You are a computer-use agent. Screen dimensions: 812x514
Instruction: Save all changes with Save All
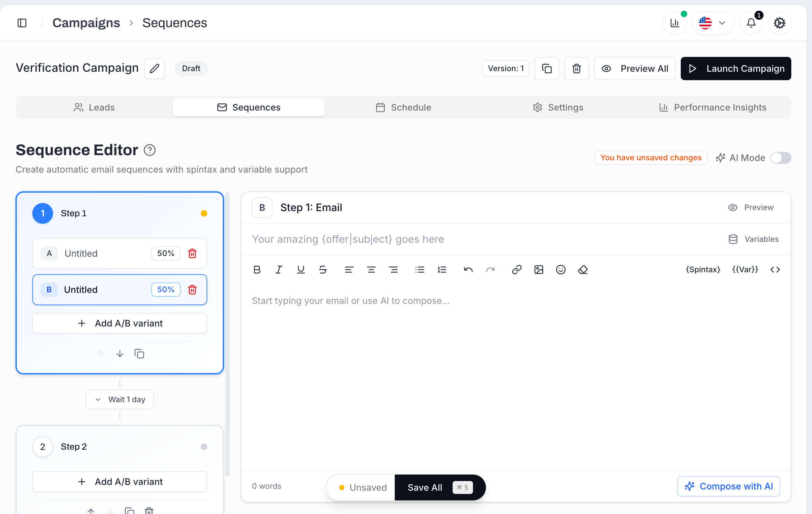click(x=440, y=487)
